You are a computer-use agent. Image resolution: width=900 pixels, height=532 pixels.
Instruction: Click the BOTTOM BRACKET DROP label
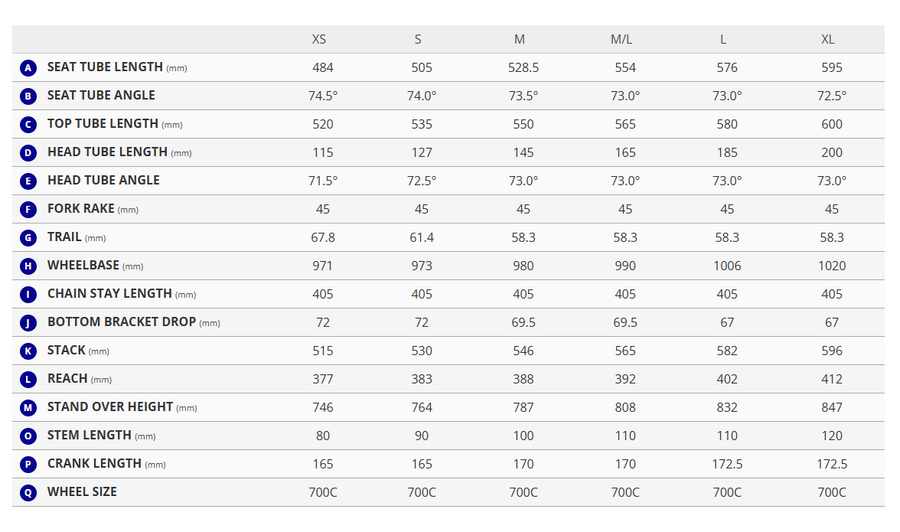122,322
